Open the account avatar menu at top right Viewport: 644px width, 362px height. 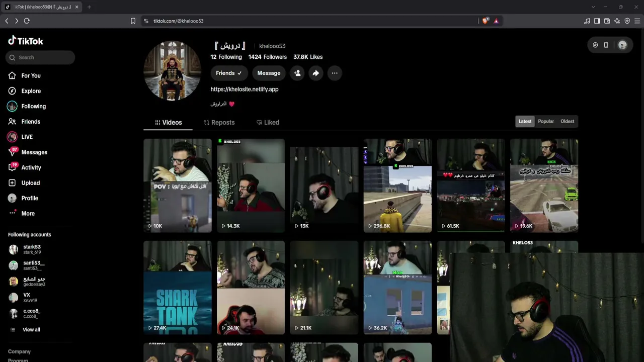click(x=622, y=45)
